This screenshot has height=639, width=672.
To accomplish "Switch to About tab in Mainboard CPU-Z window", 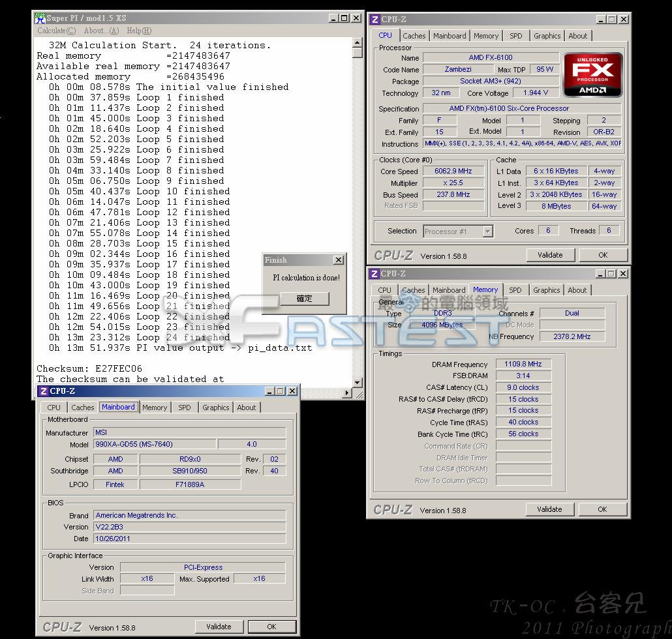I will point(247,408).
